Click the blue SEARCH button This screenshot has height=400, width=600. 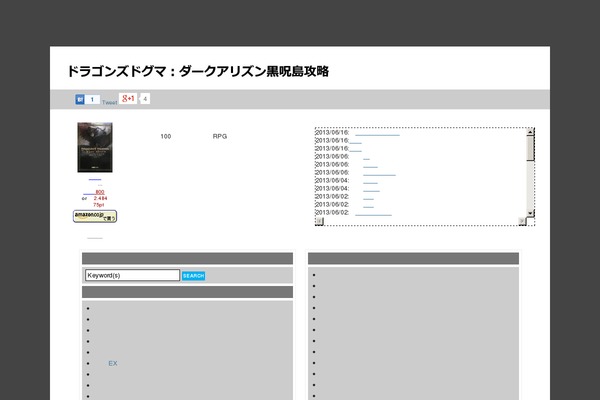194,276
